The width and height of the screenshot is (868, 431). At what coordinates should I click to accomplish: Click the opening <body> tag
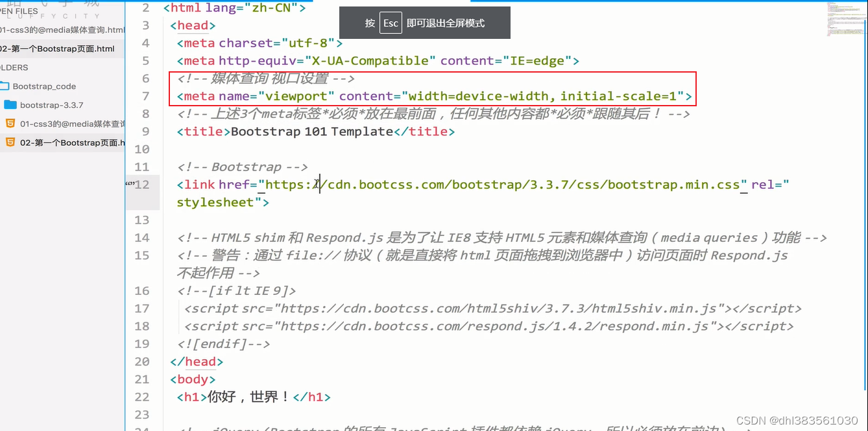click(x=193, y=379)
